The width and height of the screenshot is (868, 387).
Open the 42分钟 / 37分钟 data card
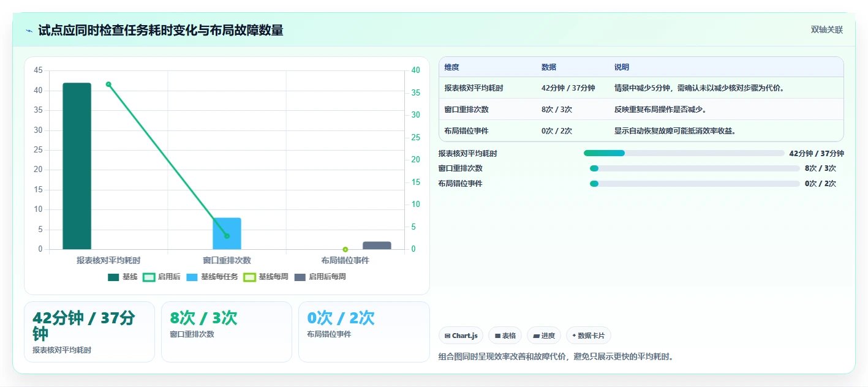click(89, 332)
